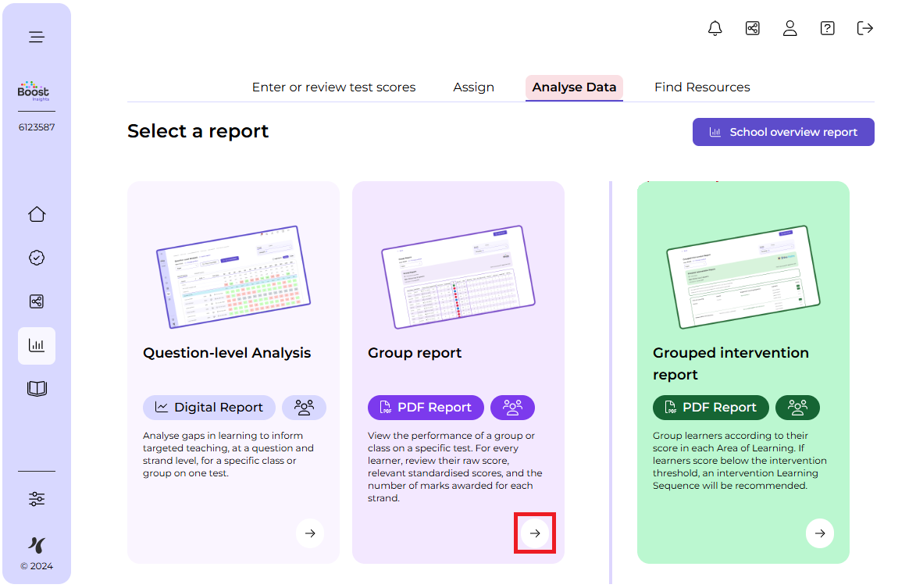Open the sidebar book icon
The image size is (916, 588).
coord(37,389)
